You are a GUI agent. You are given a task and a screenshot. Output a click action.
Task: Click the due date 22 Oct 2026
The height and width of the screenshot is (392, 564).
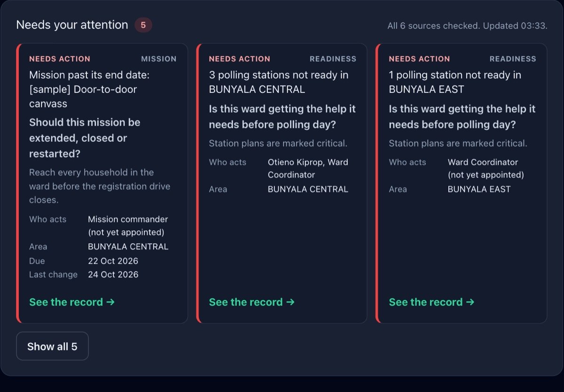pos(113,261)
